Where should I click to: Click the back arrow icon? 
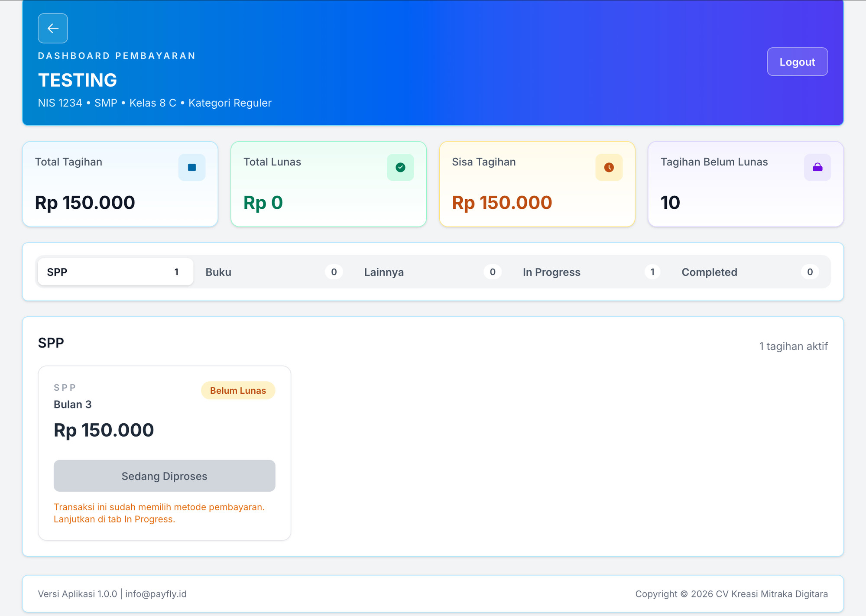click(53, 28)
